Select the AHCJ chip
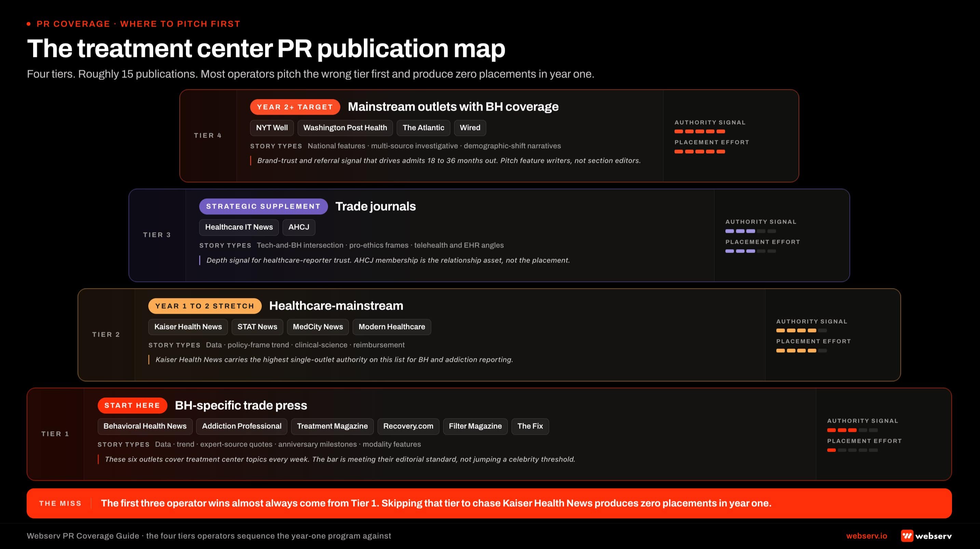 299,227
